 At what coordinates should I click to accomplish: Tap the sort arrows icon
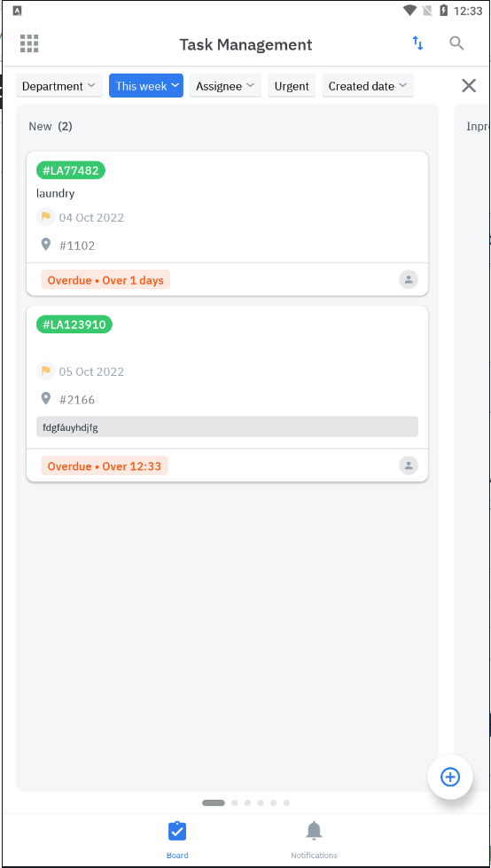coord(418,43)
